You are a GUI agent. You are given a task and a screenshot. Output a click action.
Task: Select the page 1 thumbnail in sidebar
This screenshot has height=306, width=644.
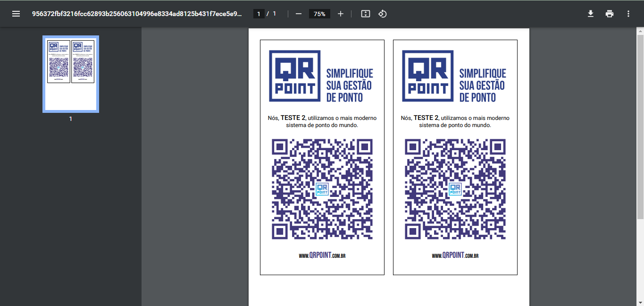pos(71,74)
